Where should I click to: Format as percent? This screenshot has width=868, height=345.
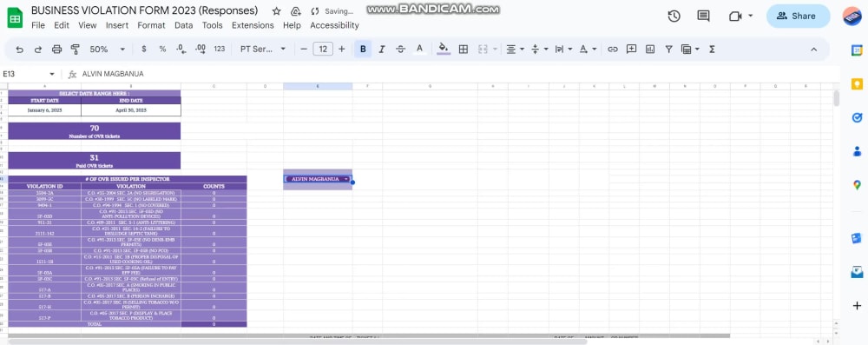(162, 49)
